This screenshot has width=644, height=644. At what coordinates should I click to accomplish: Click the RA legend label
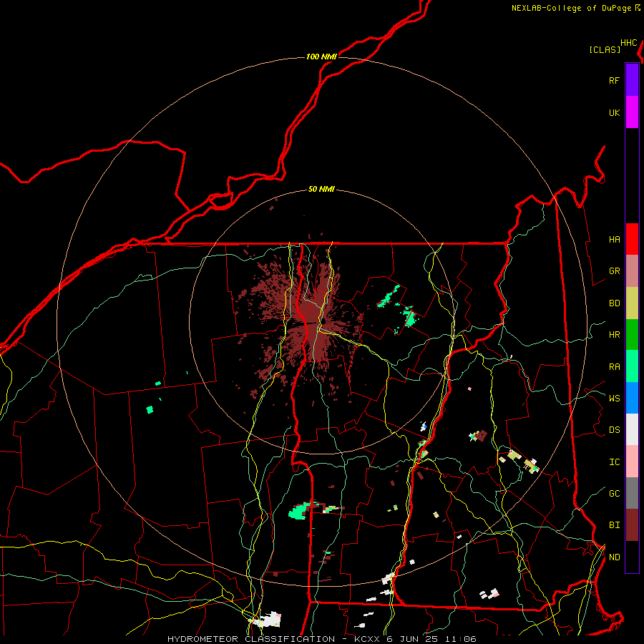614,367
